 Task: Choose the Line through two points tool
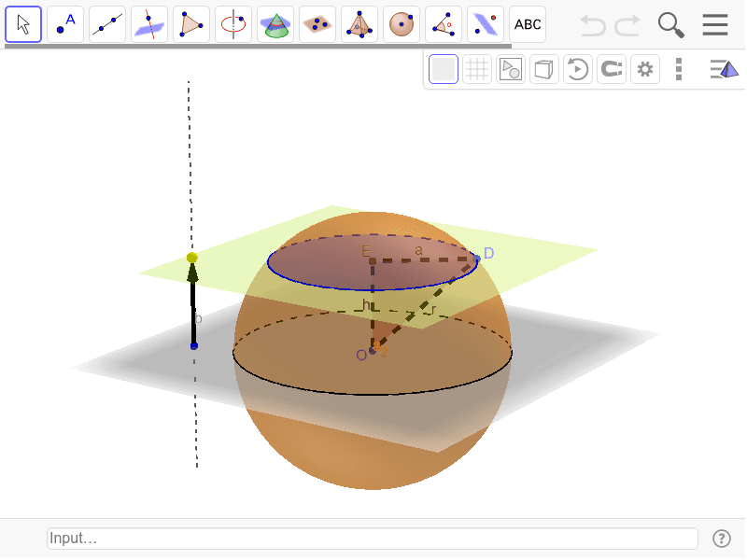click(107, 24)
